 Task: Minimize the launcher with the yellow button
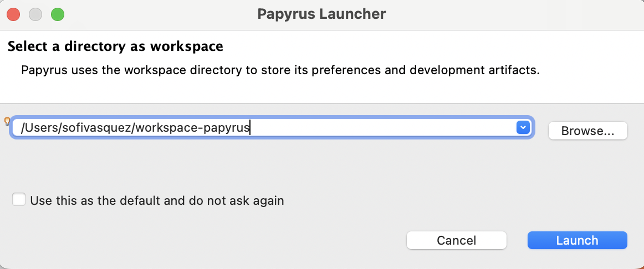coord(35,14)
